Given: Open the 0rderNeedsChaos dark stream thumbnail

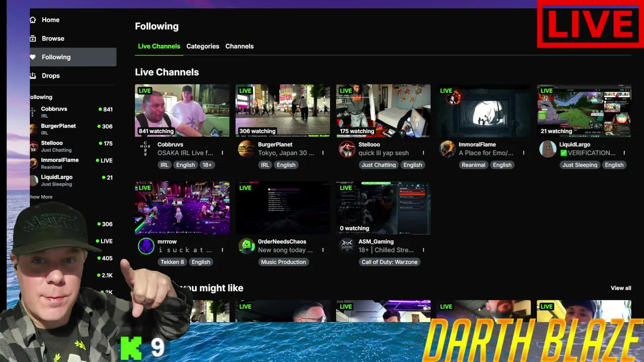Looking at the screenshot, I should pos(283,208).
